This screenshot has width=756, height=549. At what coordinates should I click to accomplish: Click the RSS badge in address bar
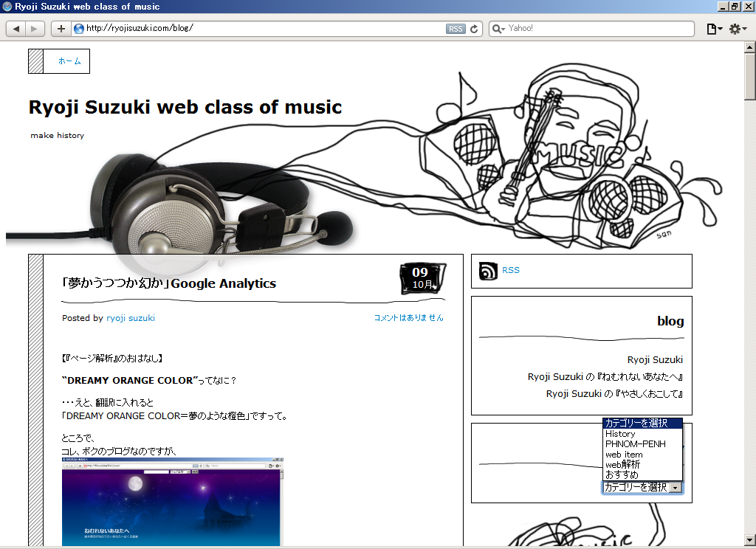point(456,29)
